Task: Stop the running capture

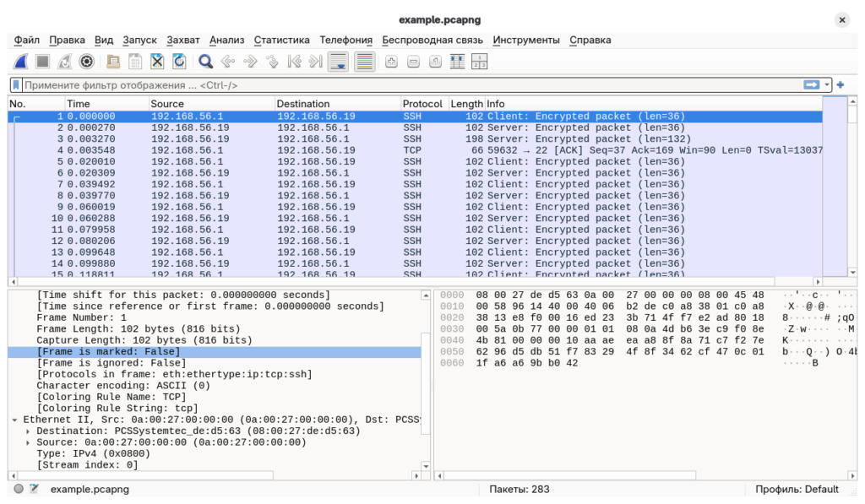Action: (x=42, y=62)
